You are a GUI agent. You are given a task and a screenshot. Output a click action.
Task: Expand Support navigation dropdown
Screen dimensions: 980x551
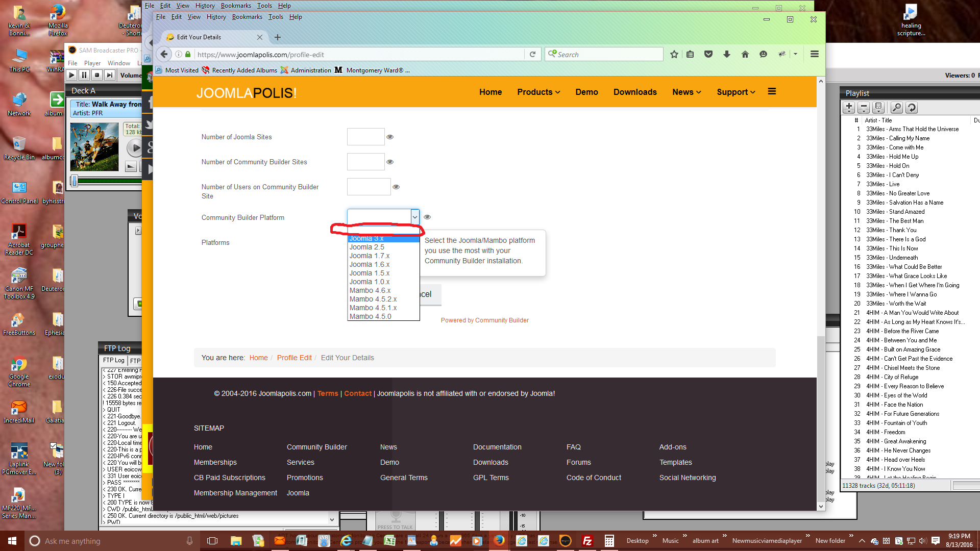point(736,92)
